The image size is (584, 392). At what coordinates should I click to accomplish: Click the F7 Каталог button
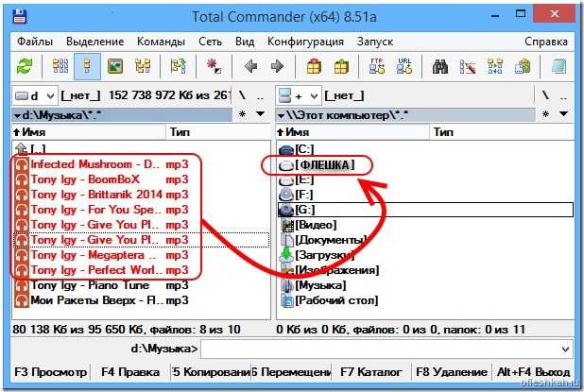coord(371,372)
